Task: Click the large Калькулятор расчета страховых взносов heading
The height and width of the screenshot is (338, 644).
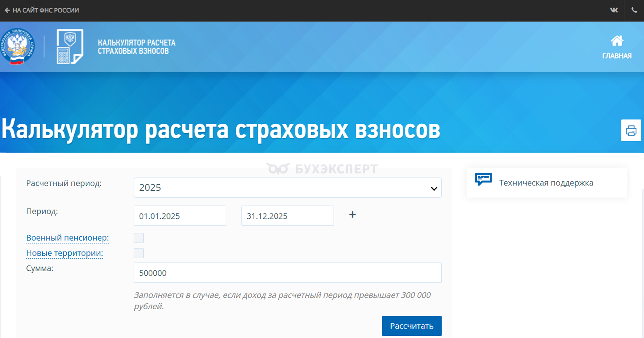Action: pyautogui.click(x=221, y=130)
